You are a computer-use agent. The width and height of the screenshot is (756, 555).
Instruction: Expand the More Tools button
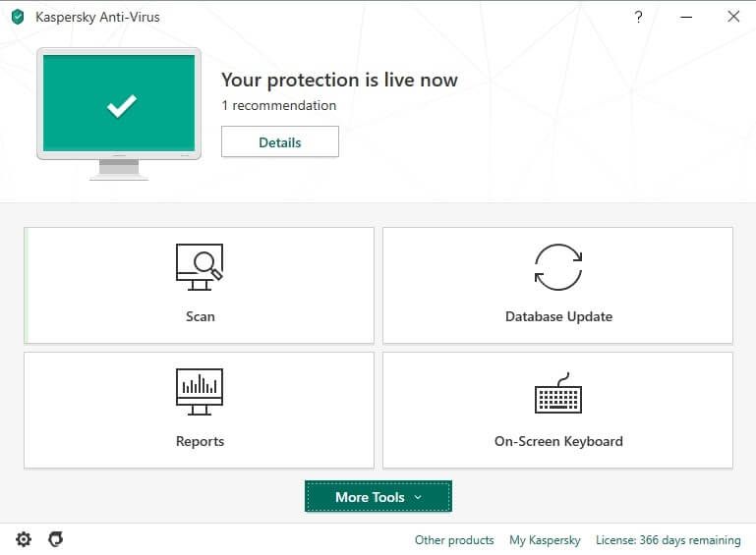point(378,496)
